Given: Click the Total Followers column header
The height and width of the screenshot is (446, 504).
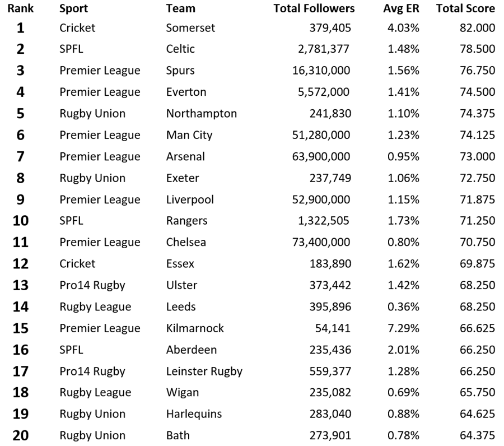Looking at the screenshot, I should pos(314,8).
